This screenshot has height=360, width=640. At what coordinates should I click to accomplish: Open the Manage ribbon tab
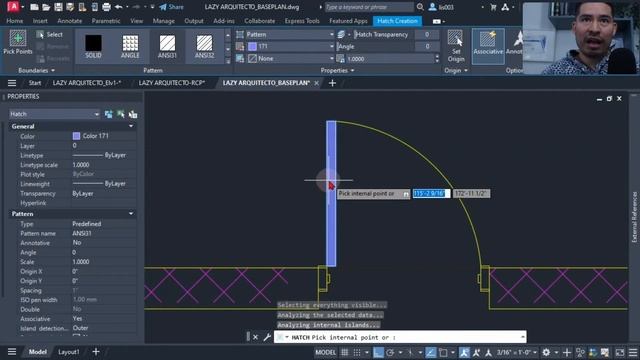pyautogui.click(x=164, y=21)
